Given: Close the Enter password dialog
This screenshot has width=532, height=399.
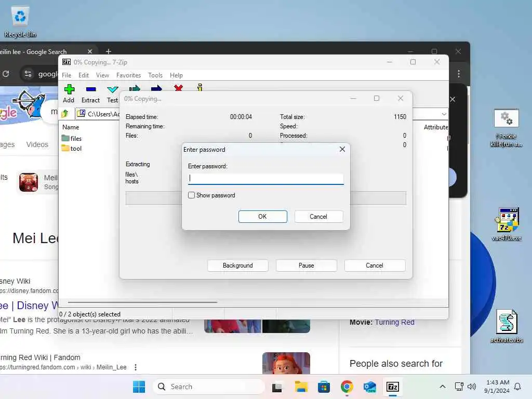Looking at the screenshot, I should (x=342, y=149).
